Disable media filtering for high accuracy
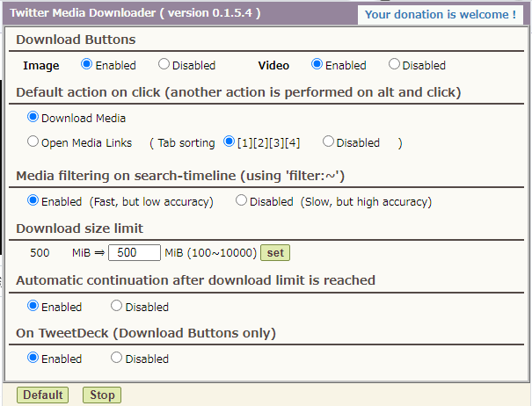The width and height of the screenshot is (532, 406). point(241,200)
